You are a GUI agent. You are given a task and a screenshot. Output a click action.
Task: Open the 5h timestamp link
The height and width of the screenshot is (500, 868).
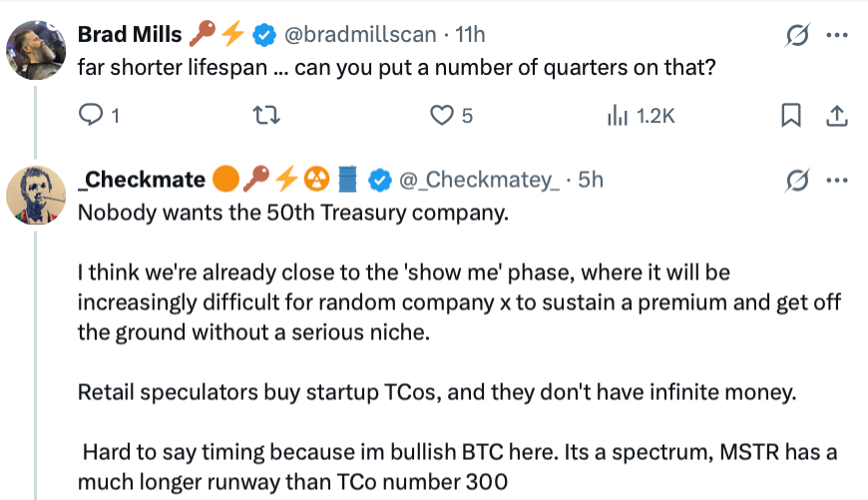click(591, 180)
